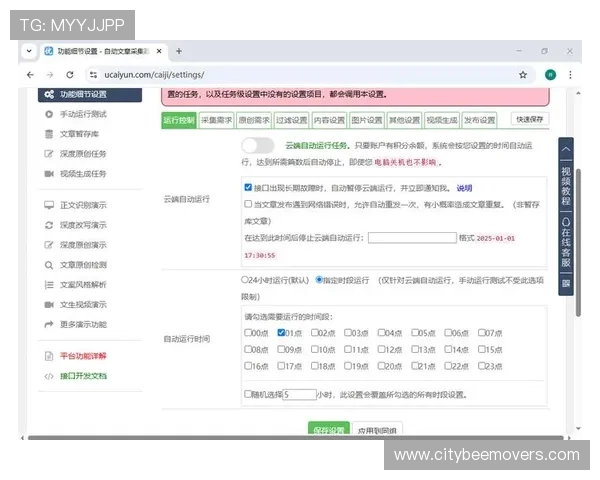Show the QR code from the floating sidebar
Viewport: 600px width, 480px height.
[x=566, y=284]
